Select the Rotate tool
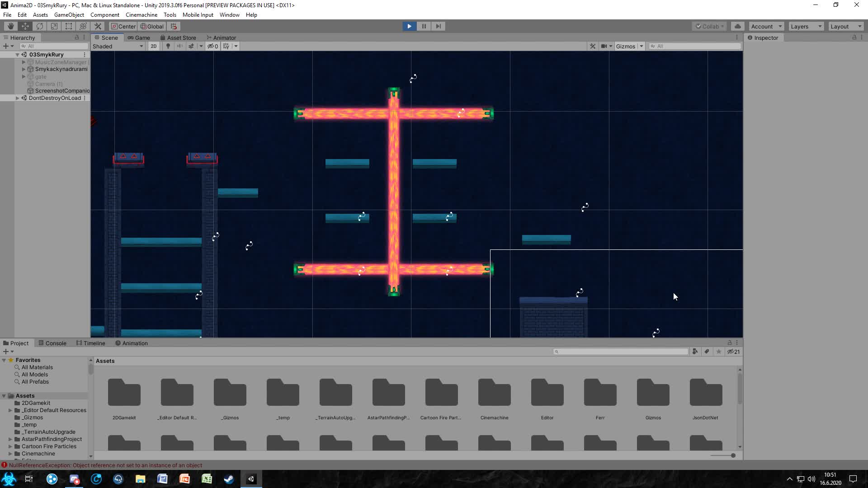Image resolution: width=868 pixels, height=488 pixels. click(40, 26)
